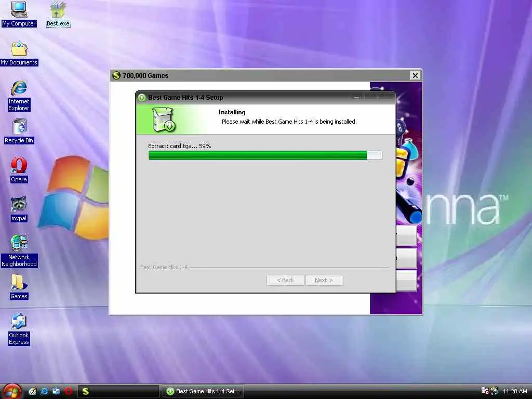
Task: Open the Network Neighborhood icon
Action: click(x=19, y=251)
